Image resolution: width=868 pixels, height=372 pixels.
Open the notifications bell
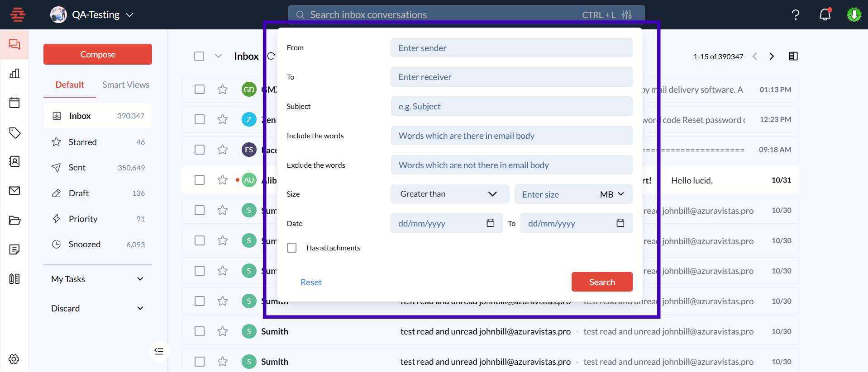coord(825,15)
